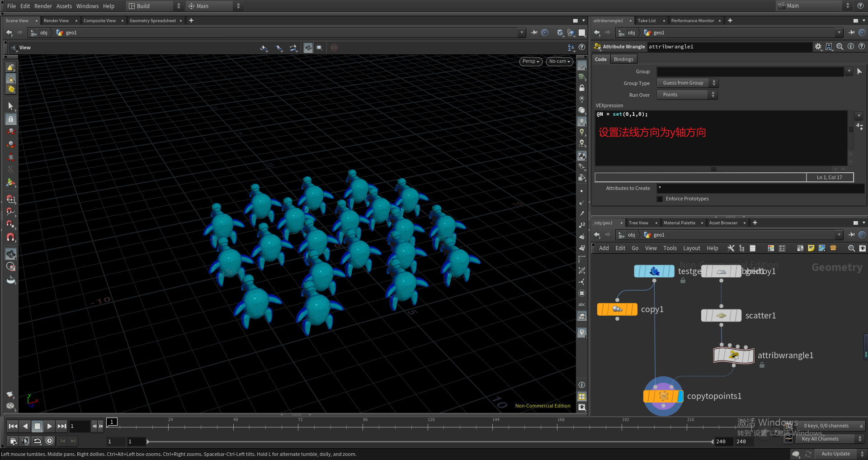Open the Run Over dropdown
This screenshot has height=460, width=868.
pyautogui.click(x=687, y=95)
